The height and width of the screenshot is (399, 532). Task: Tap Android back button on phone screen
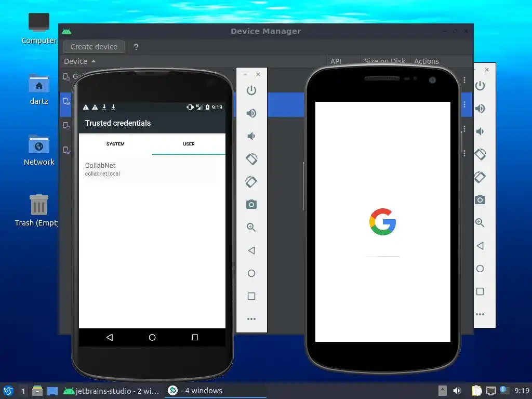(x=109, y=337)
